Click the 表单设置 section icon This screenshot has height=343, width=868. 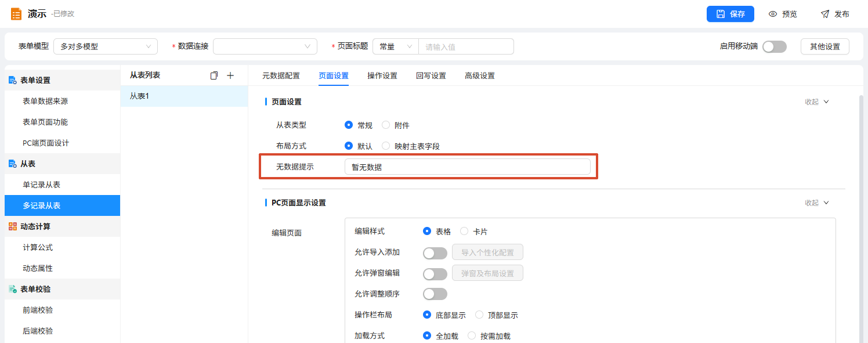pyautogui.click(x=12, y=80)
